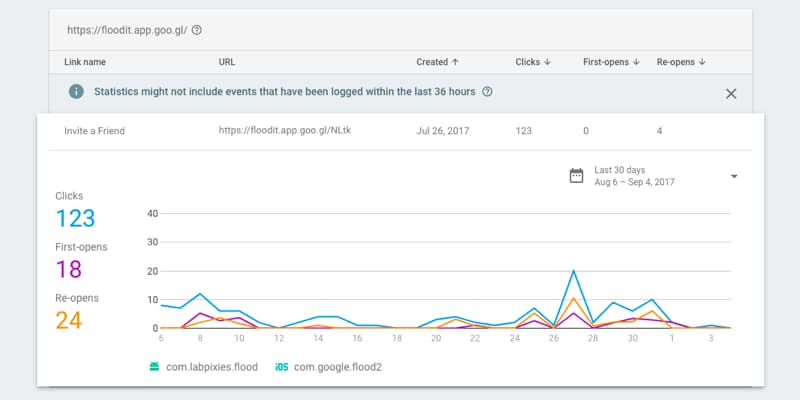Open the https://floodit.app.goo.gl/NLtk link URL
800x400 pixels.
click(x=285, y=130)
